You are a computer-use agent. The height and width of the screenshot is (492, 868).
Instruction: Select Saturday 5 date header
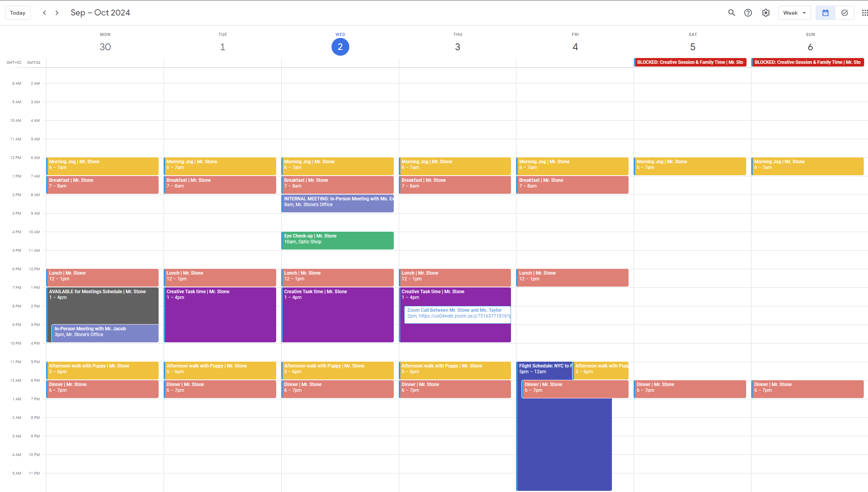coord(692,47)
